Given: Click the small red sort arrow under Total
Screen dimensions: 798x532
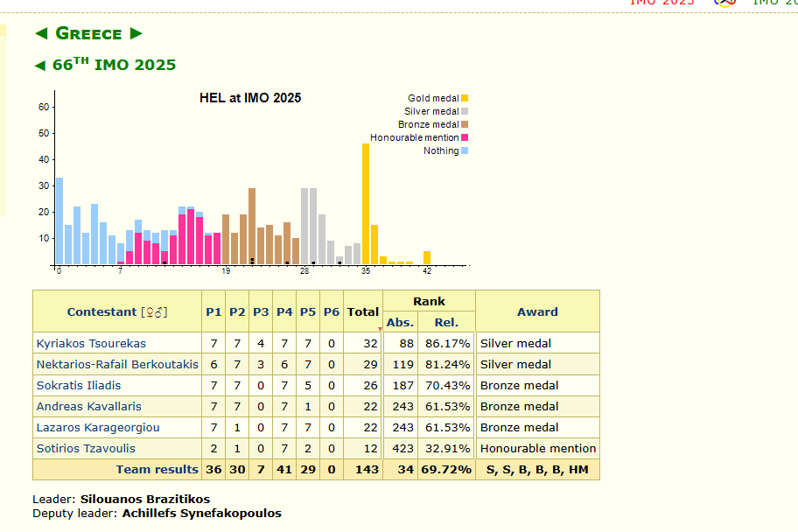Looking at the screenshot, I should (x=380, y=329).
